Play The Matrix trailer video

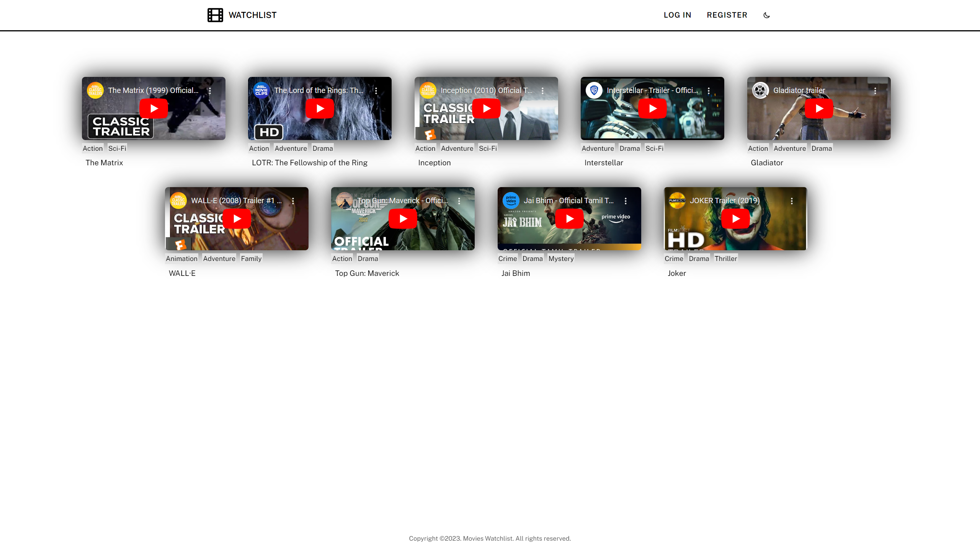[154, 109]
